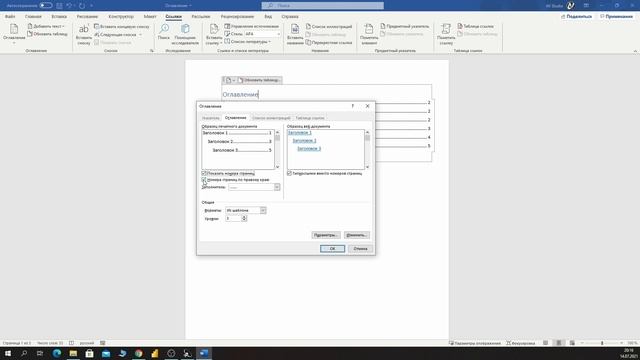The width and height of the screenshot is (640, 360).
Task: Switch to the Главная ribbon tab
Action: point(33,17)
